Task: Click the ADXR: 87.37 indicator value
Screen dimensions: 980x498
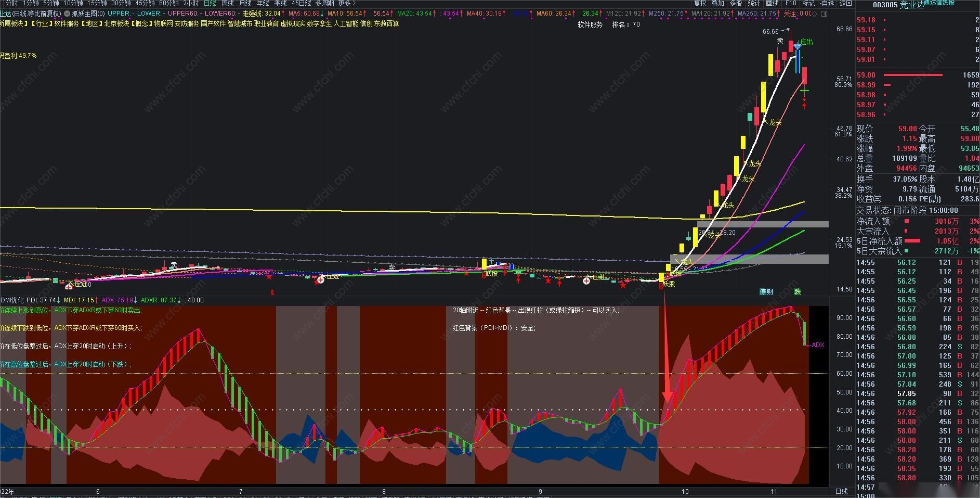Action: (x=161, y=300)
